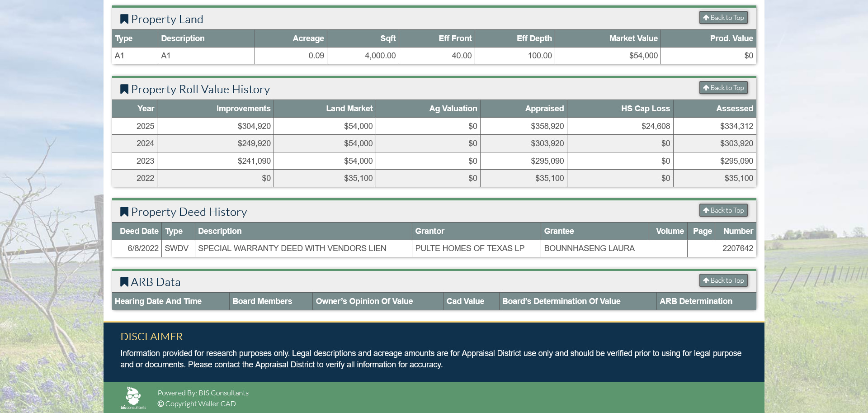Click the Year column header
This screenshot has width=868, height=413.
[x=135, y=109]
